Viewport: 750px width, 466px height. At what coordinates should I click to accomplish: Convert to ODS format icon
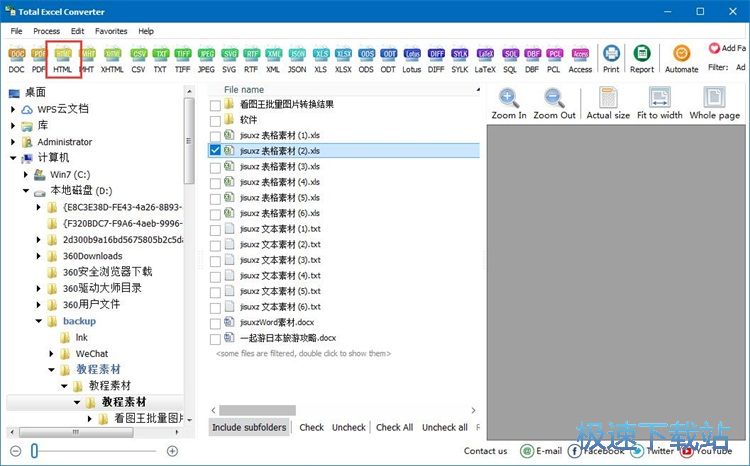click(x=366, y=60)
